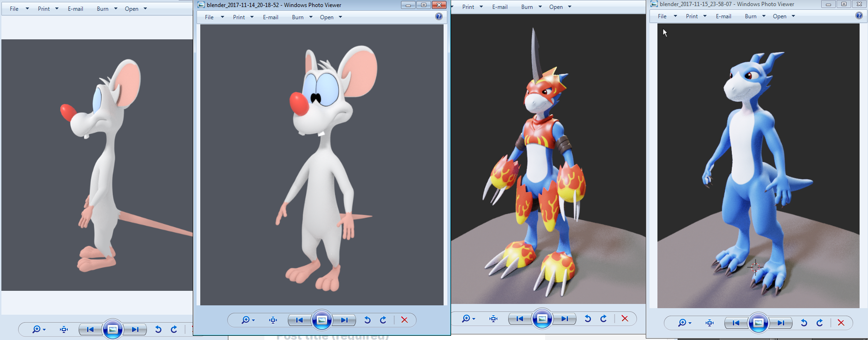Click the help icon in the 20-18-52 window
The width and height of the screenshot is (868, 340).
point(438,17)
